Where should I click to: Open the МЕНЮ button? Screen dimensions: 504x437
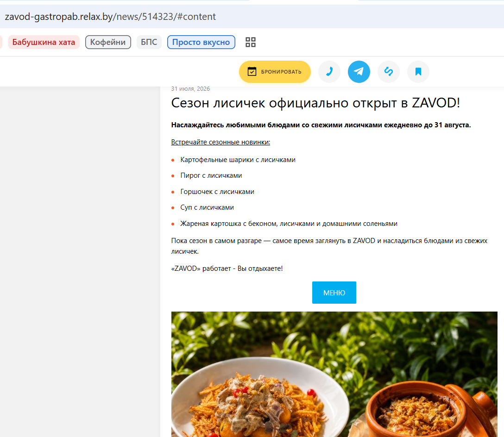pos(334,293)
